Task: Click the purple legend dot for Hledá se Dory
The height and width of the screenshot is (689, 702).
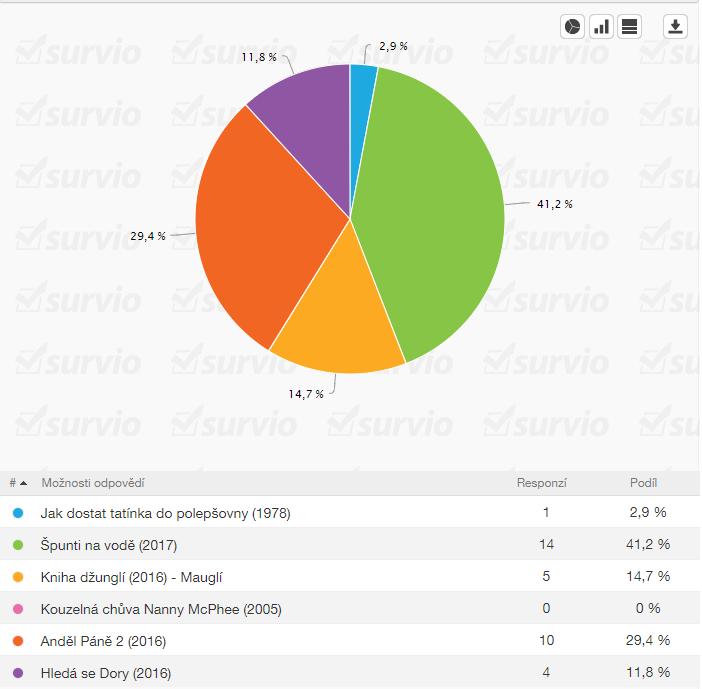Action: point(18,673)
